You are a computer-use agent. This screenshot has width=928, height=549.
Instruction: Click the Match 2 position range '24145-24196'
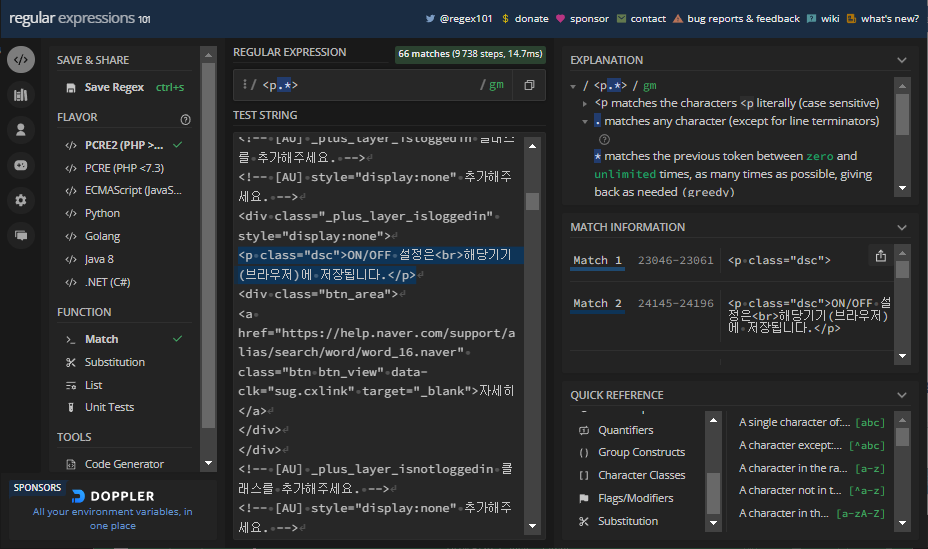pos(675,303)
